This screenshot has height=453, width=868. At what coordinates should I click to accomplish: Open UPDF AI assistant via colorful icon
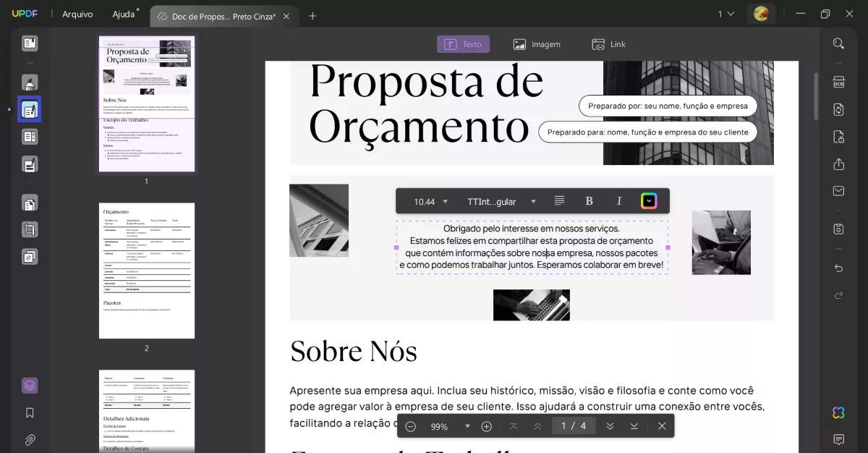(x=838, y=412)
